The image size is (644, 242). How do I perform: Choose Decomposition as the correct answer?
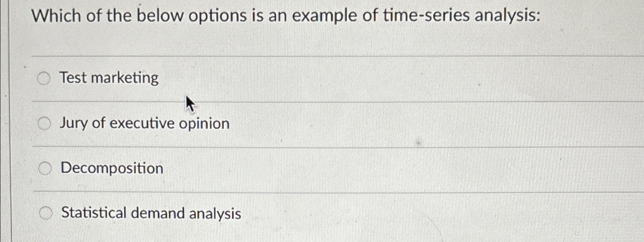44,168
